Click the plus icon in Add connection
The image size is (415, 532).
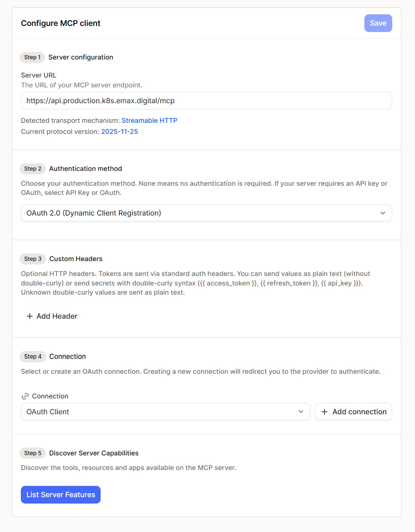tap(325, 412)
